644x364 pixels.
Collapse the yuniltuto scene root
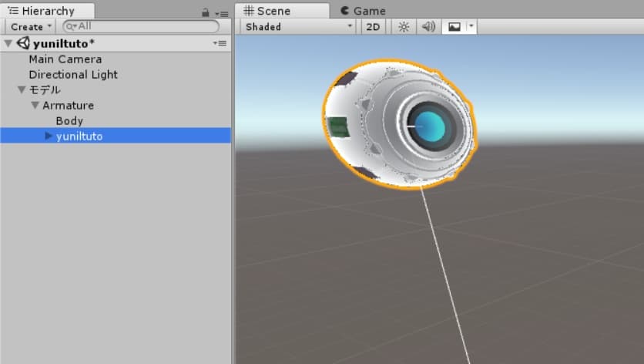coord(8,44)
